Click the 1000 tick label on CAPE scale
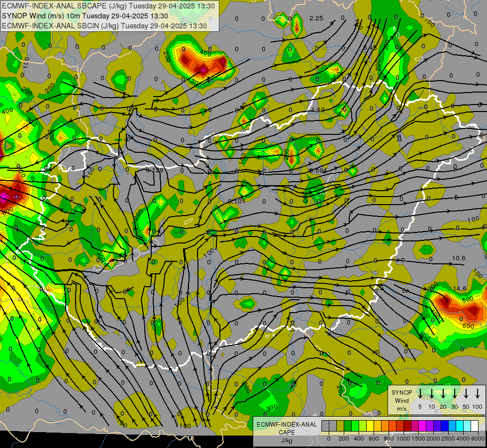 (403, 439)
